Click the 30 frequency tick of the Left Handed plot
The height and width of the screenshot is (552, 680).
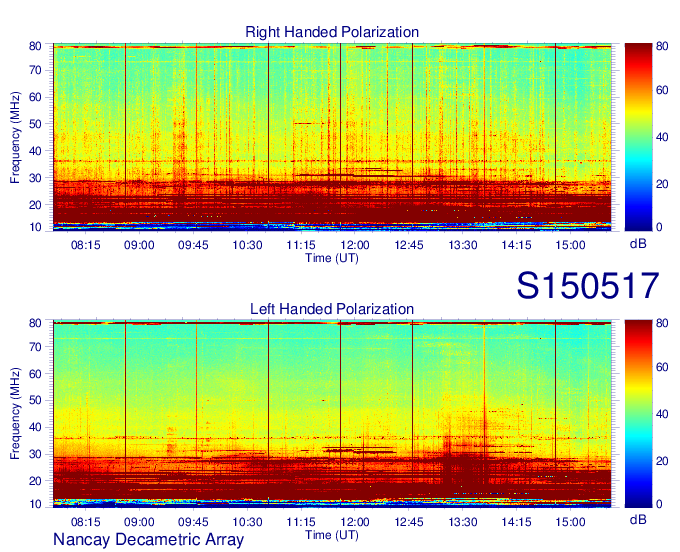coord(35,454)
